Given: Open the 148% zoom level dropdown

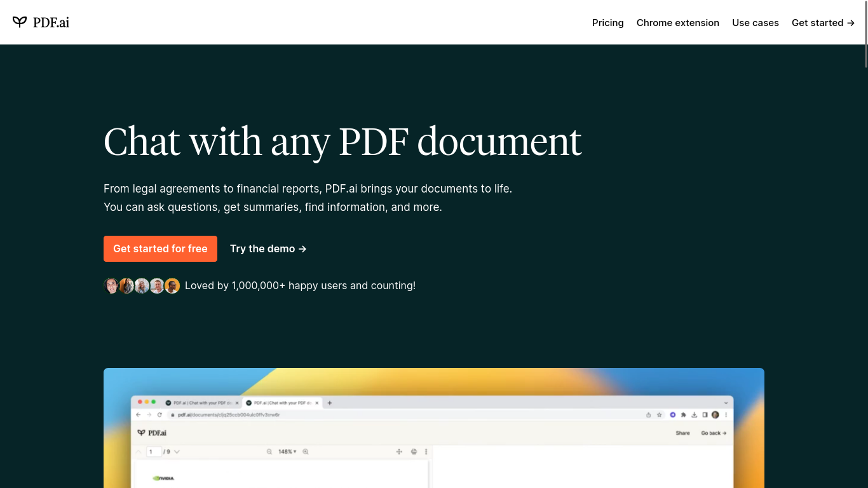Looking at the screenshot, I should (287, 452).
